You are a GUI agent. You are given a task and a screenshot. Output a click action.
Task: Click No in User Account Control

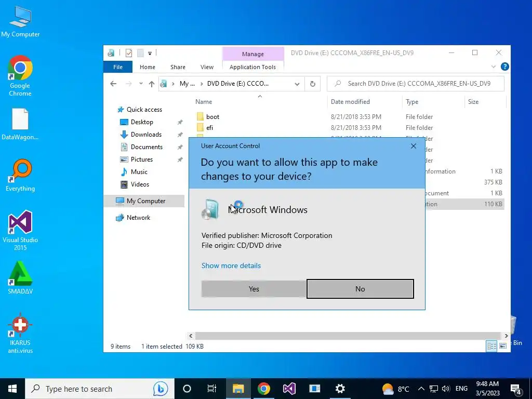pos(360,289)
